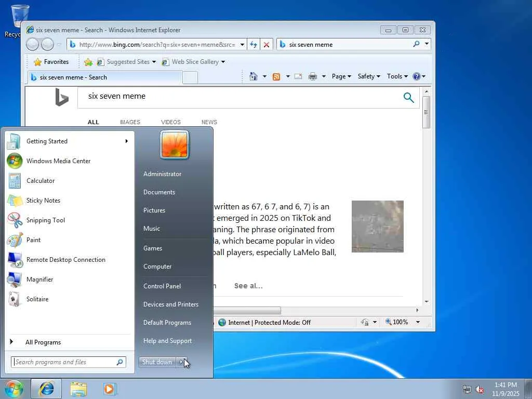
Task: Click the See al... link
Action: [x=248, y=286]
